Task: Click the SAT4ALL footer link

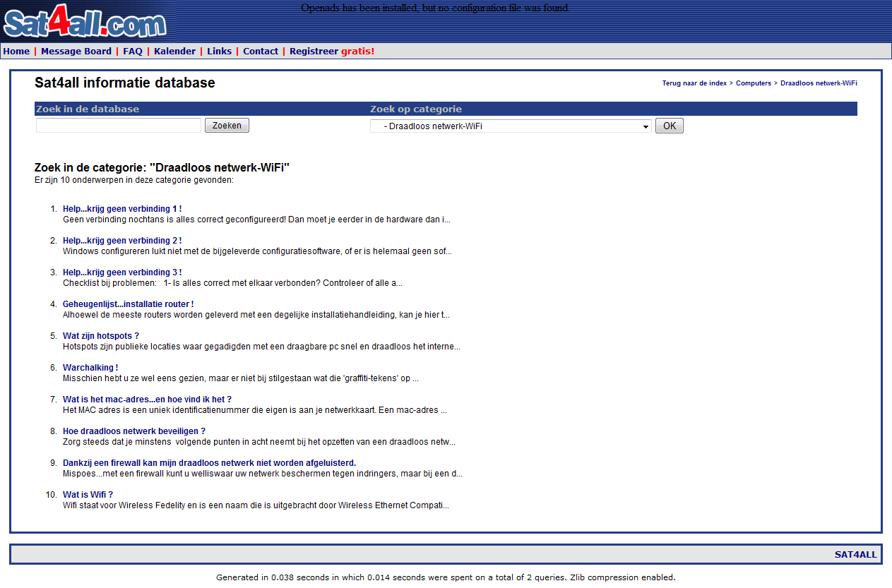Action: (855, 555)
